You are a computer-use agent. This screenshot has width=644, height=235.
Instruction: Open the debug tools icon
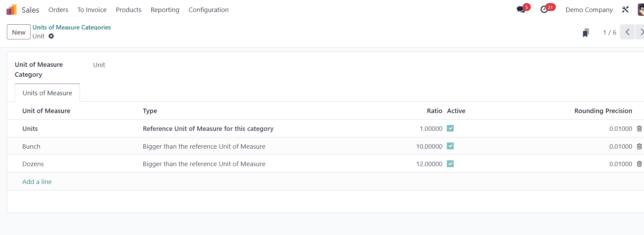[x=625, y=10]
